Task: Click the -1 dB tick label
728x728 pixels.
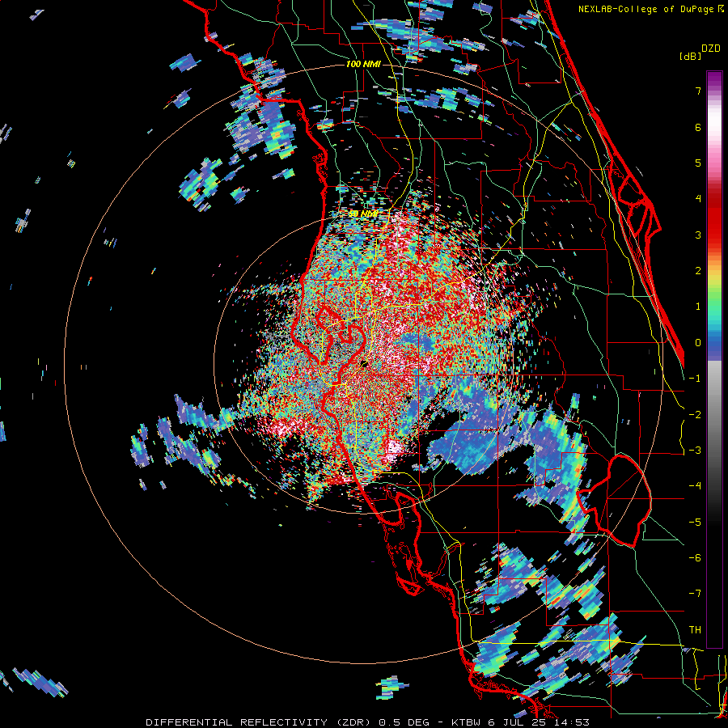Action: click(x=695, y=379)
